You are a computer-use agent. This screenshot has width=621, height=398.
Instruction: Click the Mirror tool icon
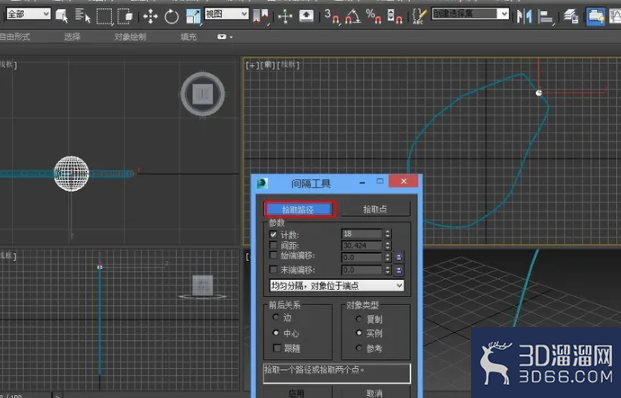[524, 17]
